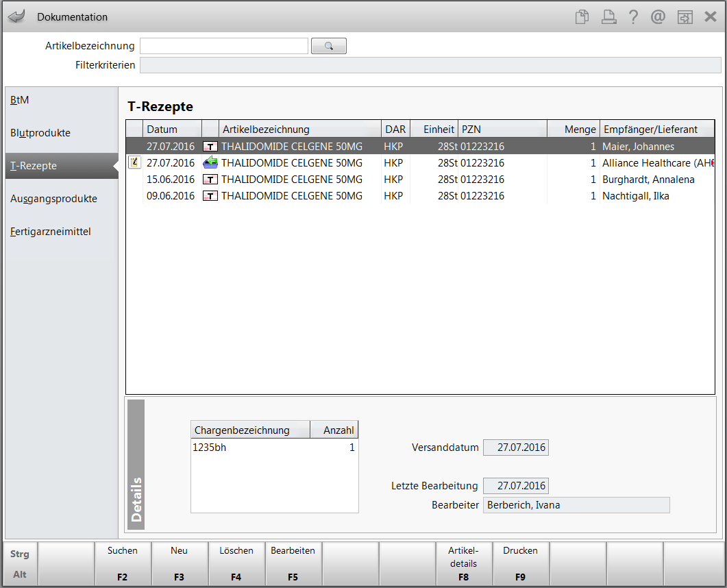727x588 pixels.
Task: Click date 15.06.2016 in table
Action: (171, 180)
